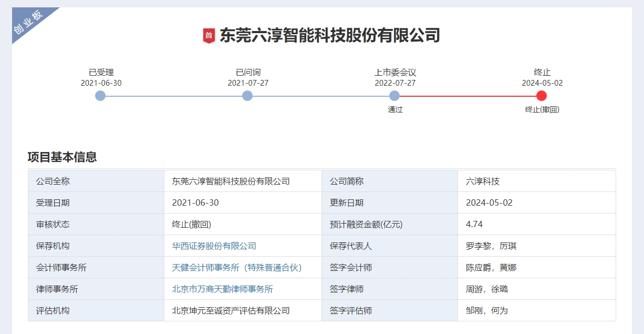The width and height of the screenshot is (644, 334).
Task: Click the 公司简称 label cell
Action: click(x=390, y=181)
